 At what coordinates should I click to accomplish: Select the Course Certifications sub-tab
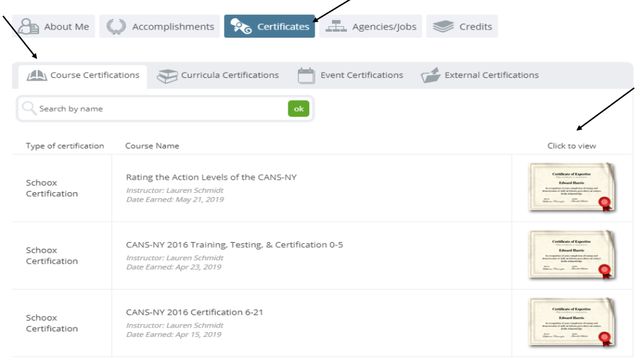pos(94,75)
